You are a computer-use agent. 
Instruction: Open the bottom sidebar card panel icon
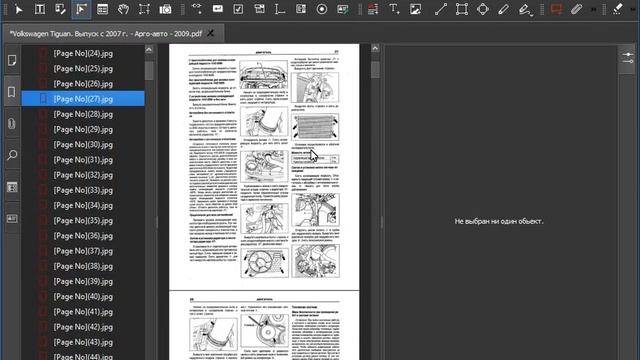click(12, 219)
